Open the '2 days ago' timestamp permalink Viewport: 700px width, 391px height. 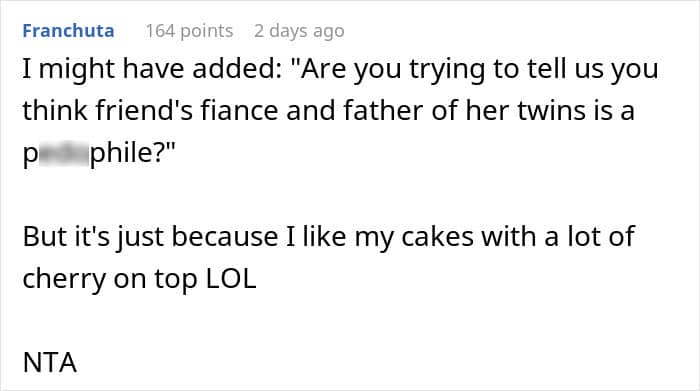click(299, 31)
